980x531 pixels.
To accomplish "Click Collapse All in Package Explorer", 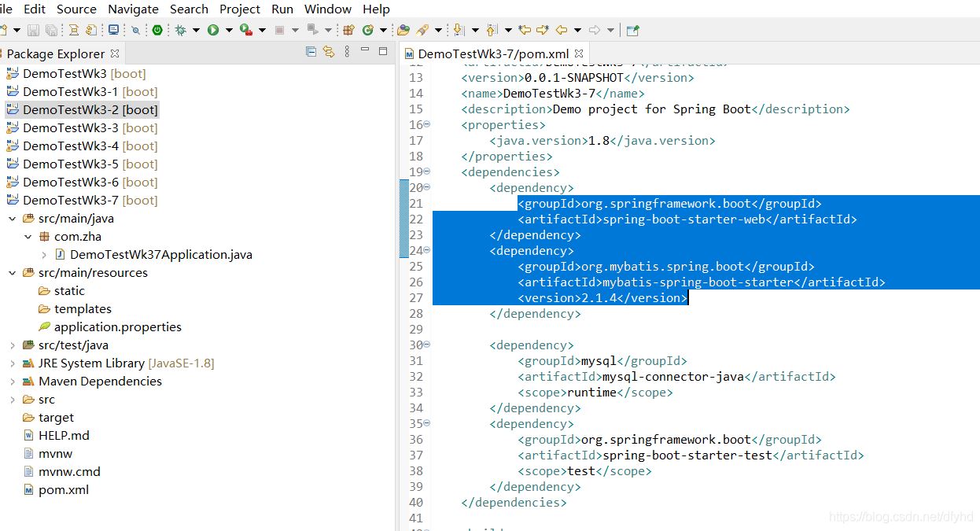I will [311, 52].
